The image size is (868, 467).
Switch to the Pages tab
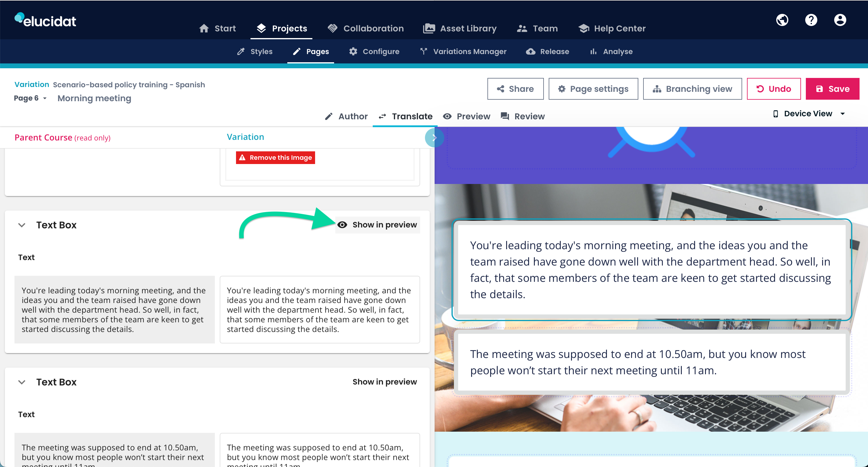coord(311,52)
